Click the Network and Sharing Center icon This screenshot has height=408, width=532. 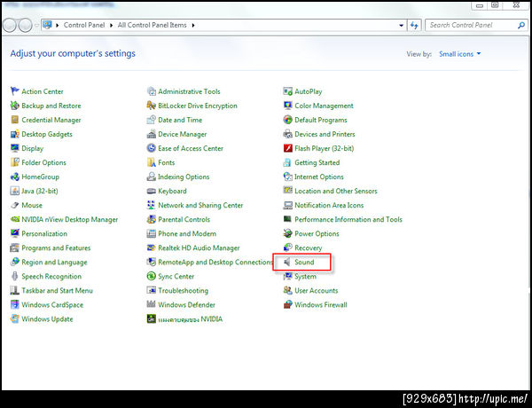pos(151,205)
